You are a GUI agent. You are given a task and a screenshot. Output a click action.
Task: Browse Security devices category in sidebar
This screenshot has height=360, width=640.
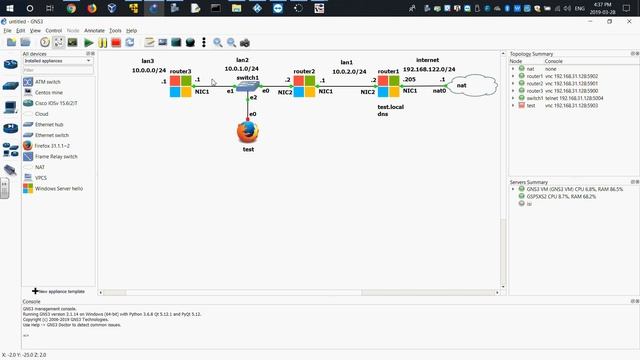tap(11, 128)
